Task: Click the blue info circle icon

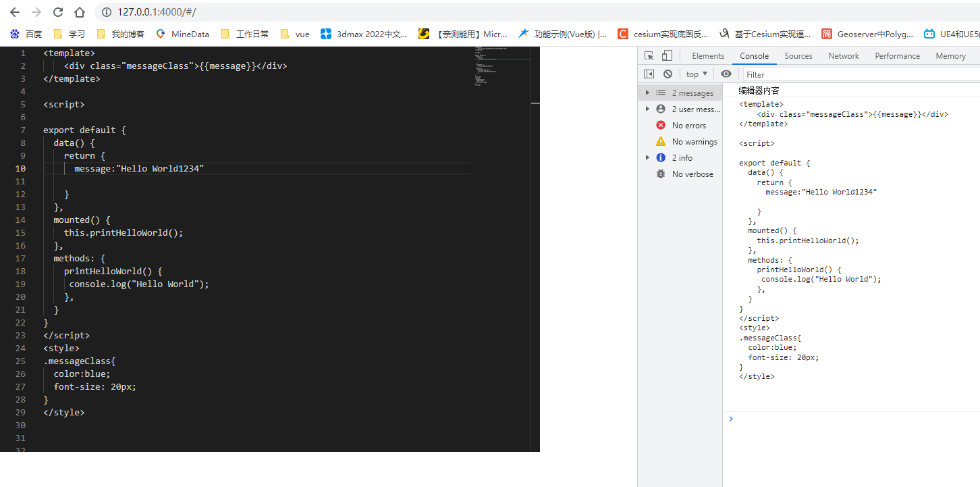Action: click(x=661, y=157)
